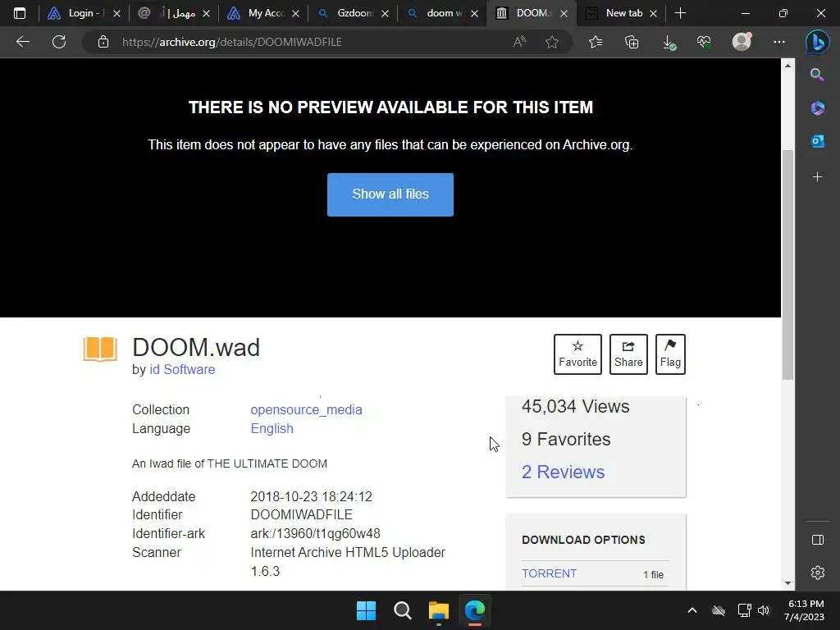This screenshot has width=840, height=630.
Task: Click the TORRENT download option
Action: point(549,573)
